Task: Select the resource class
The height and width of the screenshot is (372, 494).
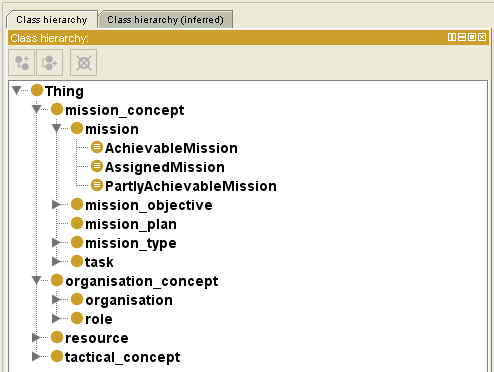Action: pos(97,338)
